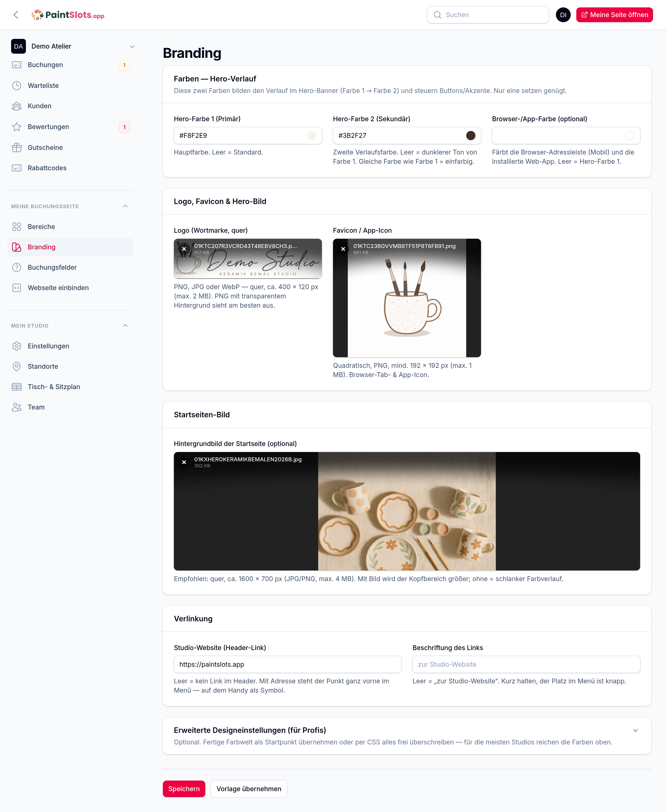
Task: Click the Bereiche grid icon
Action: click(x=16, y=227)
